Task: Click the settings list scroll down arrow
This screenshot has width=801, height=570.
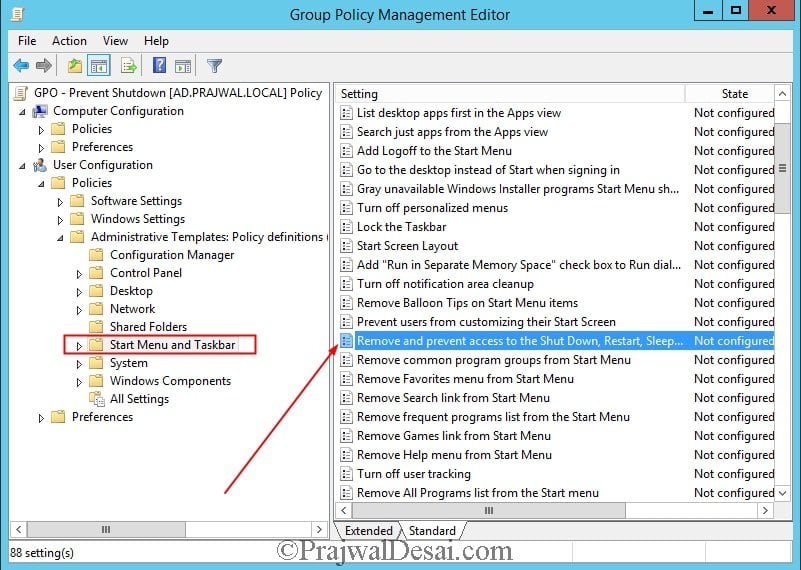Action: click(x=783, y=493)
